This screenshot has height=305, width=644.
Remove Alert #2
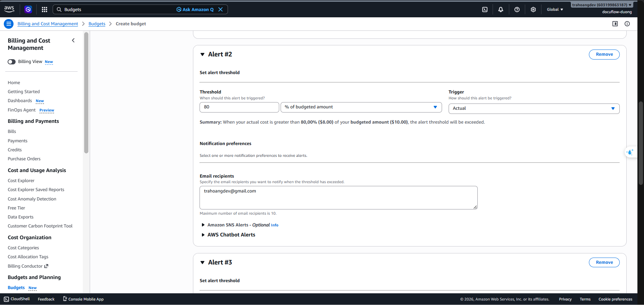[604, 54]
